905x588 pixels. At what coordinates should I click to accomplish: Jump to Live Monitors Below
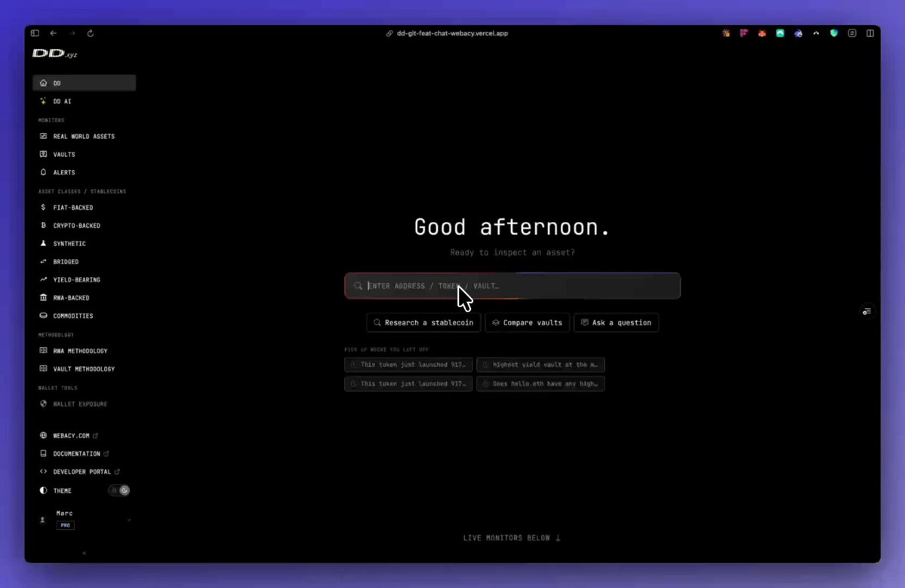(512, 537)
